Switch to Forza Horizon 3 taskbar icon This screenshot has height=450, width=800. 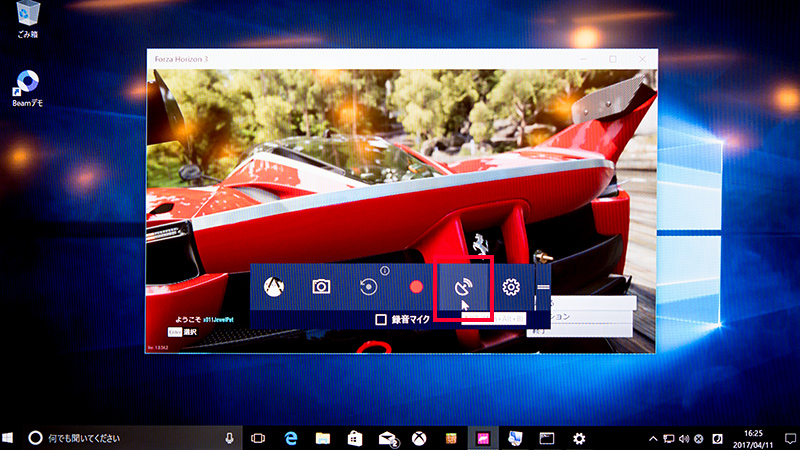[483, 438]
